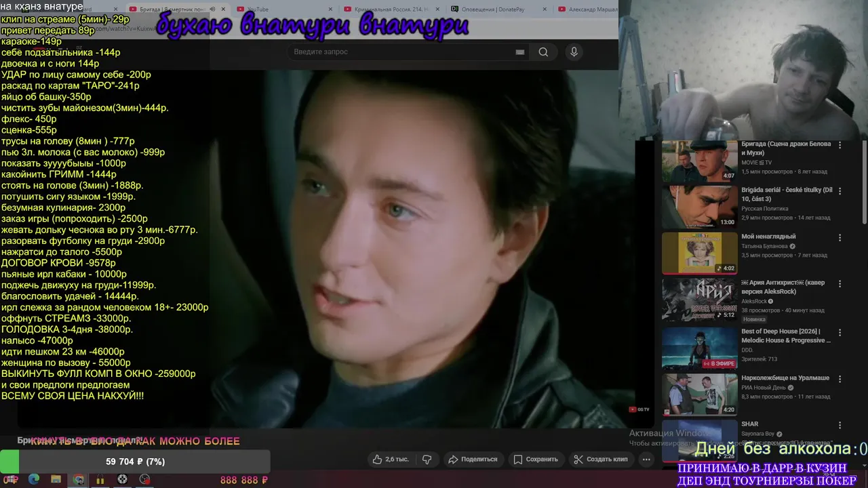The width and height of the screenshot is (868, 488).
Task: Open Google Chrome on the taskbar
Action: click(x=79, y=480)
